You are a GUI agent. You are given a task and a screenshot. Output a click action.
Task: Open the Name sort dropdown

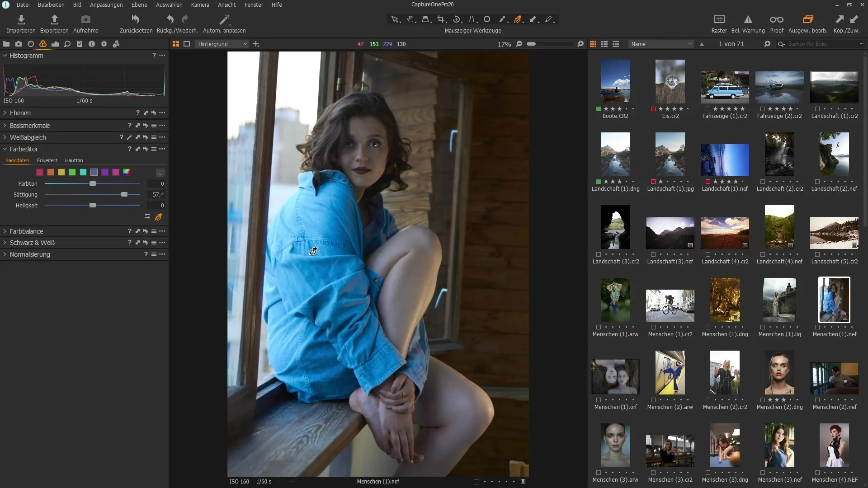(x=660, y=44)
